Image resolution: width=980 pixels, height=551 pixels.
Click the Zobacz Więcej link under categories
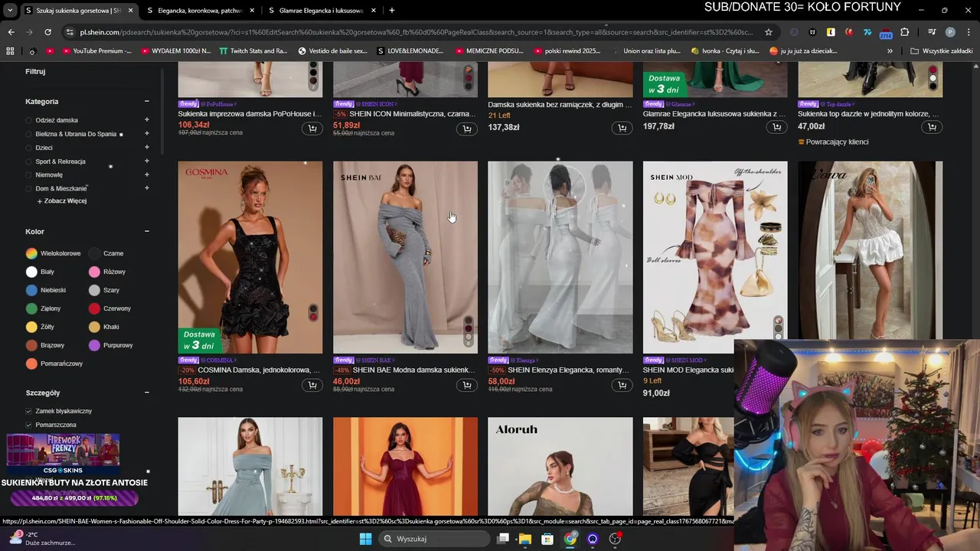[x=61, y=201]
